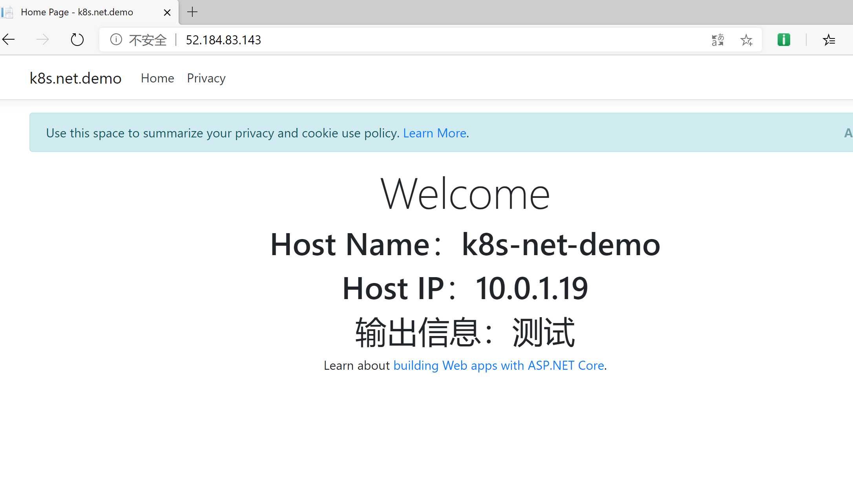The width and height of the screenshot is (853, 504).
Task: Follow the Learn More link
Action: click(435, 133)
